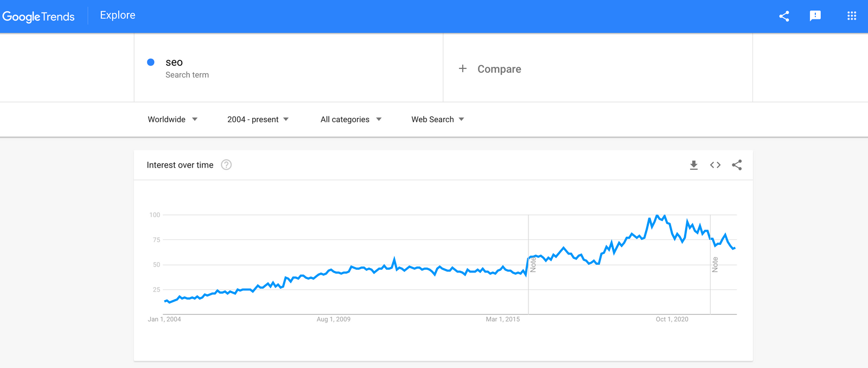The image size is (868, 368).
Task: Click the chart line's peak at 100
Action: [658, 215]
